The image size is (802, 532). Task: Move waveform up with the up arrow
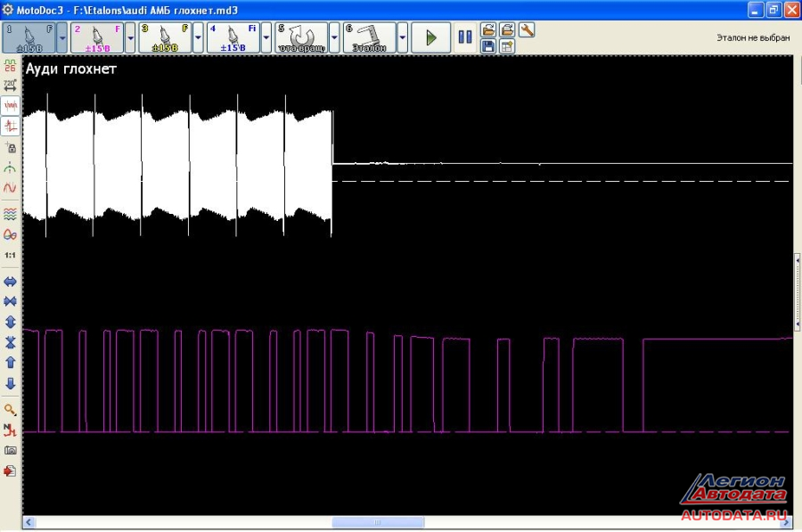pyautogui.click(x=10, y=363)
